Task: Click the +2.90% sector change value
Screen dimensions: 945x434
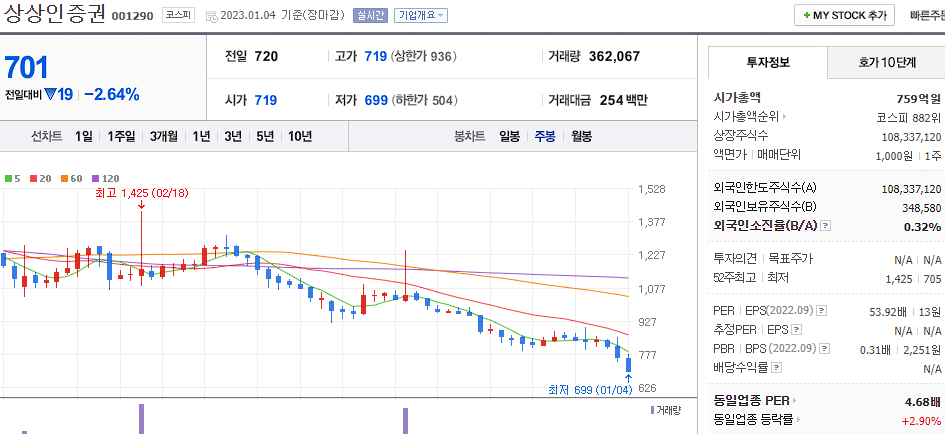Action: coord(921,420)
